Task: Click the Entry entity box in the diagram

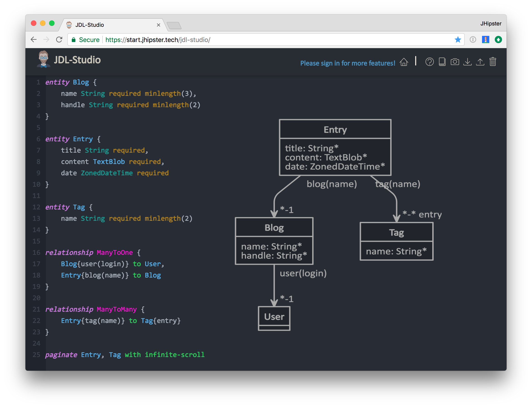Action: [335, 147]
